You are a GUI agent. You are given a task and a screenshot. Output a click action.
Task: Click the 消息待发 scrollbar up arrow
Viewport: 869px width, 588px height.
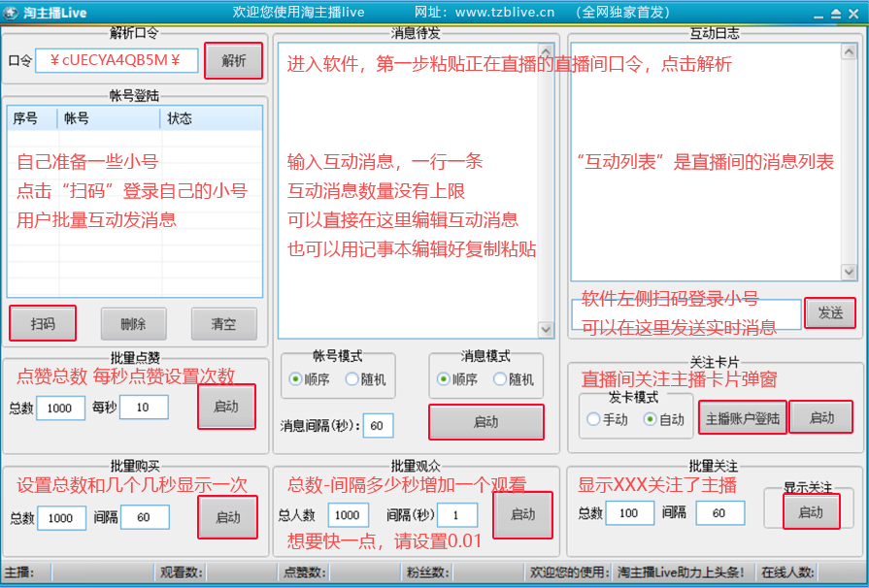(546, 51)
